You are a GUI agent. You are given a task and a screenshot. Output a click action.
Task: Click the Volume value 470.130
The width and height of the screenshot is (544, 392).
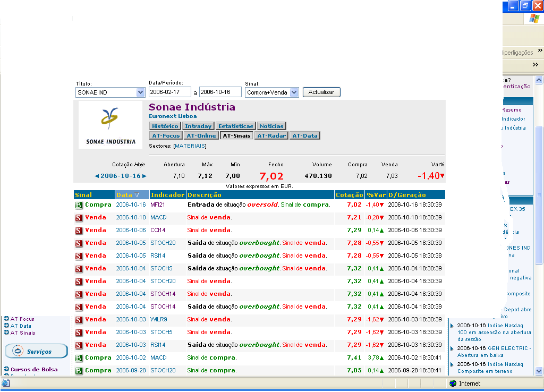coord(318,176)
